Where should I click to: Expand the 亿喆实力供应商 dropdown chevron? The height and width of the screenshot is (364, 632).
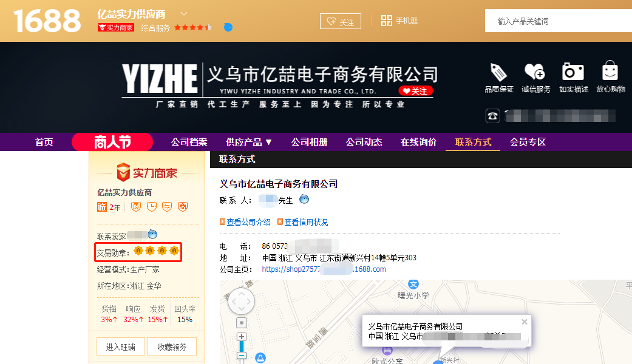pos(184,14)
